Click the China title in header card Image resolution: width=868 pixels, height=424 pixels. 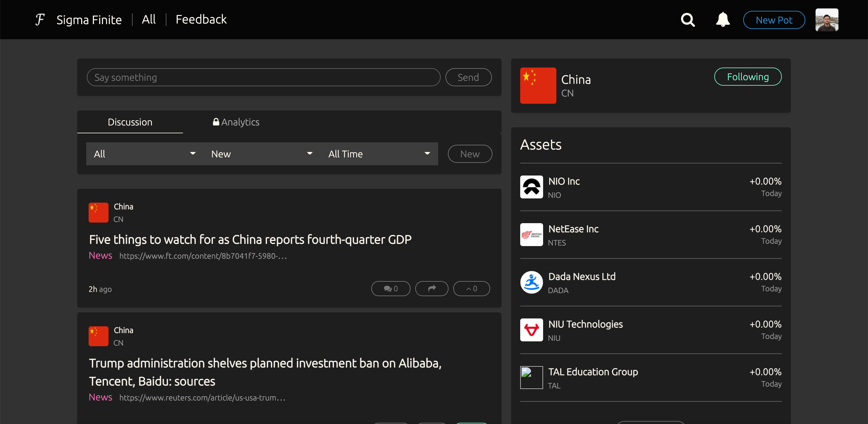pyautogui.click(x=576, y=80)
